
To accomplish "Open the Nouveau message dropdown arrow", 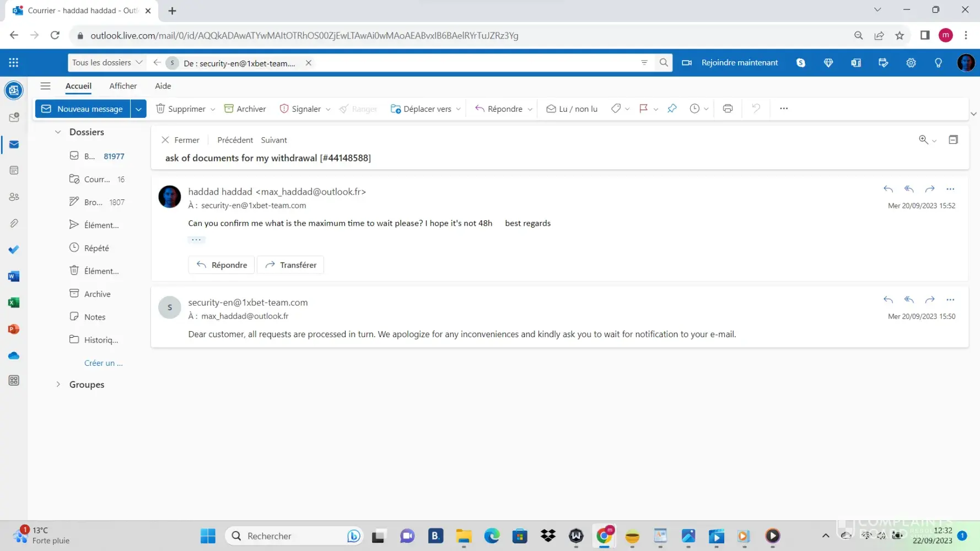I will (x=138, y=109).
